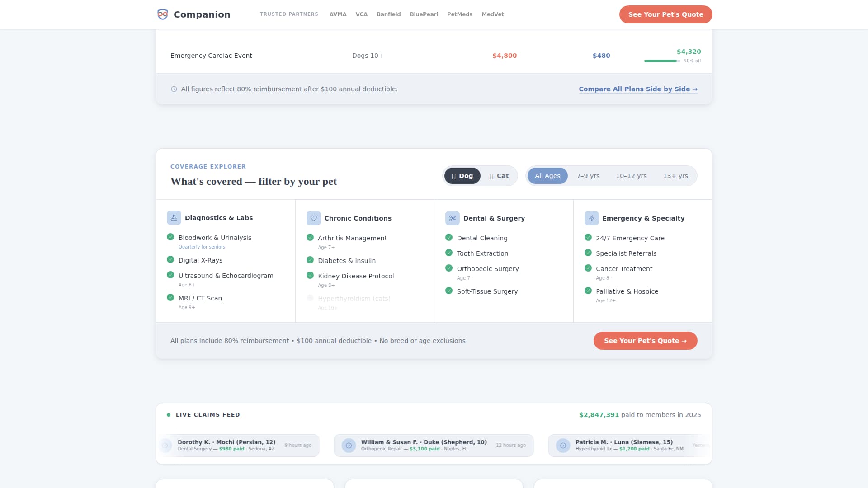Click the Dental & Surgery scissors icon
This screenshot has height=488, width=868.
point(452,218)
